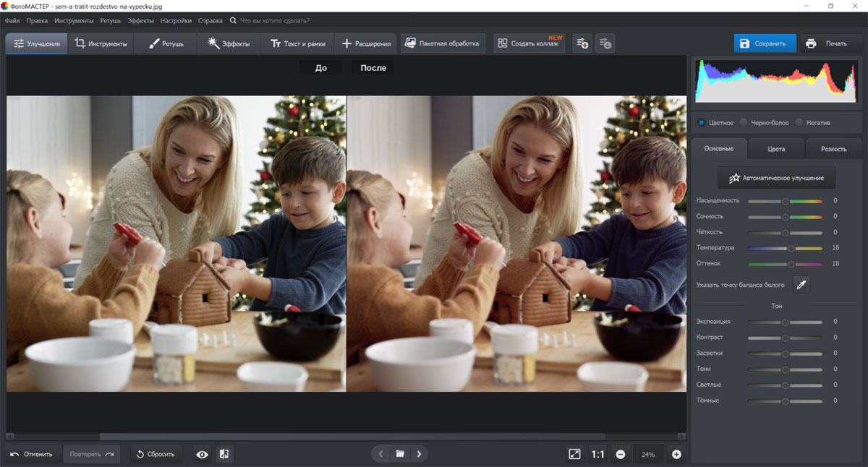Click the fit-to-screen icon
The width and height of the screenshot is (868, 467).
tap(574, 454)
